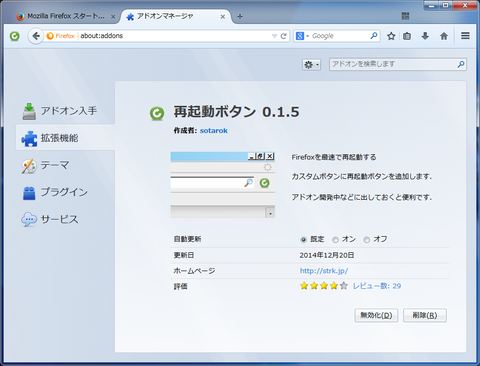480x366 pixels.
Task: Open the tab groups grid icon
Action: click(x=405, y=16)
